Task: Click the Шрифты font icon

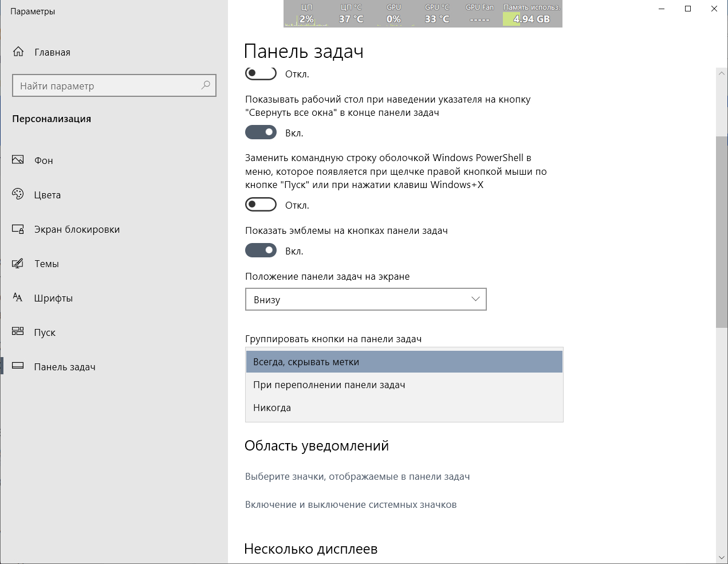Action: pos(18,297)
